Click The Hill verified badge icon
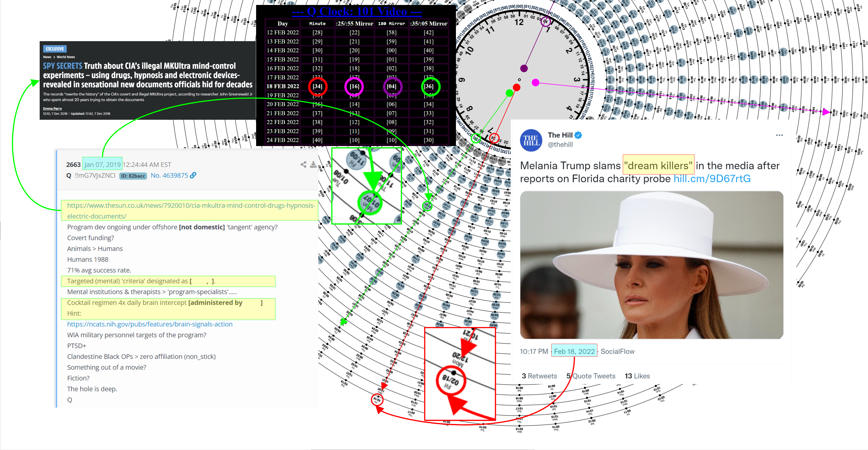868x450 pixels. point(578,135)
